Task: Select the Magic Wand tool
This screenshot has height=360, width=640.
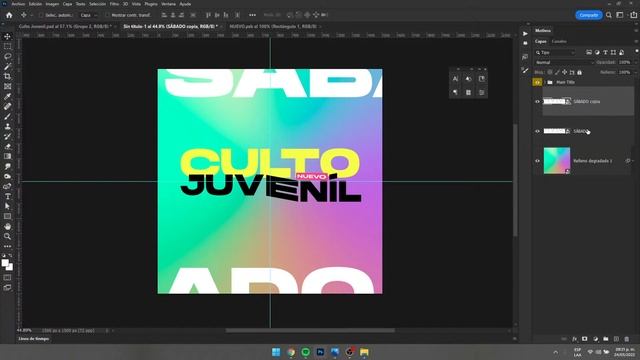Action: click(x=7, y=66)
